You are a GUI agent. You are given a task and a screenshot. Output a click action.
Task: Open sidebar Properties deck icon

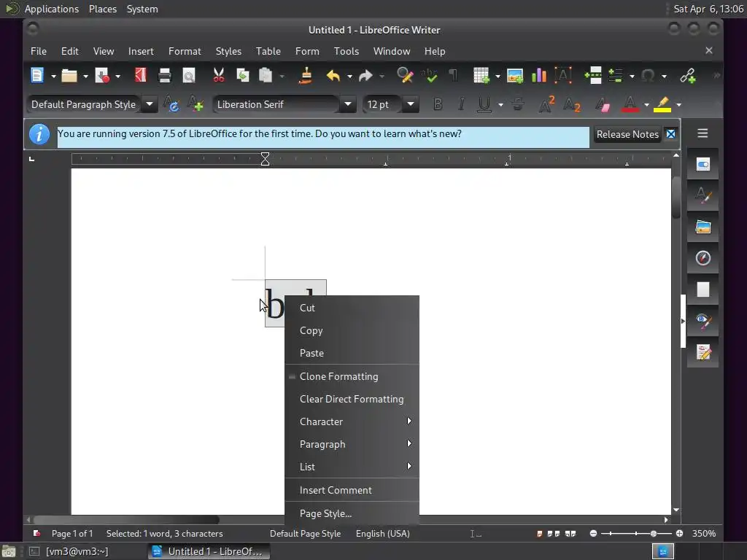click(703, 165)
